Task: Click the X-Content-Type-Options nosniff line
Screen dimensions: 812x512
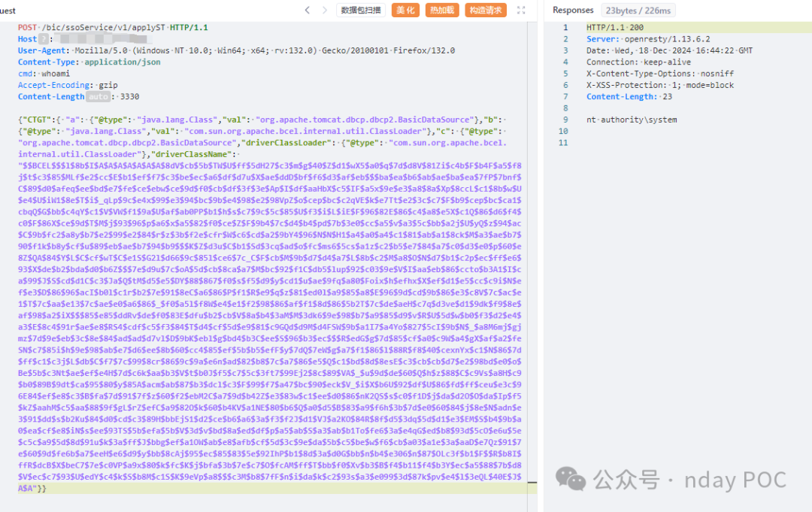Action: pyautogui.click(x=660, y=74)
